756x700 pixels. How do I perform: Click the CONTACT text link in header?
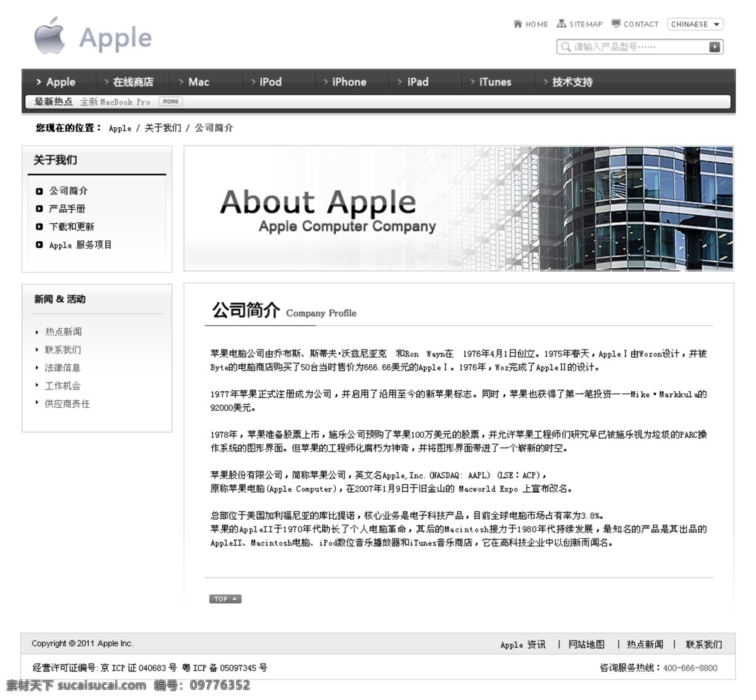pyautogui.click(x=641, y=24)
